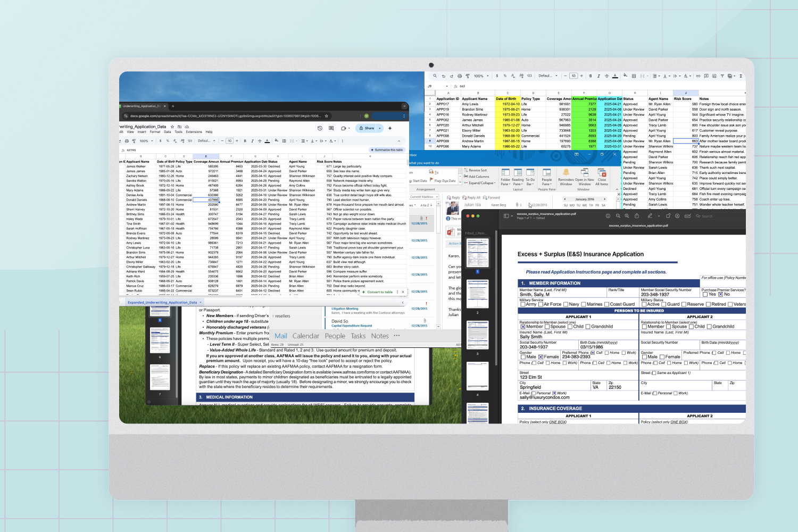This screenshot has width=798, height=532.
Task: Click move-to-folder icon beside the Underwriting_Application_Data title
Action: pyautogui.click(x=179, y=127)
